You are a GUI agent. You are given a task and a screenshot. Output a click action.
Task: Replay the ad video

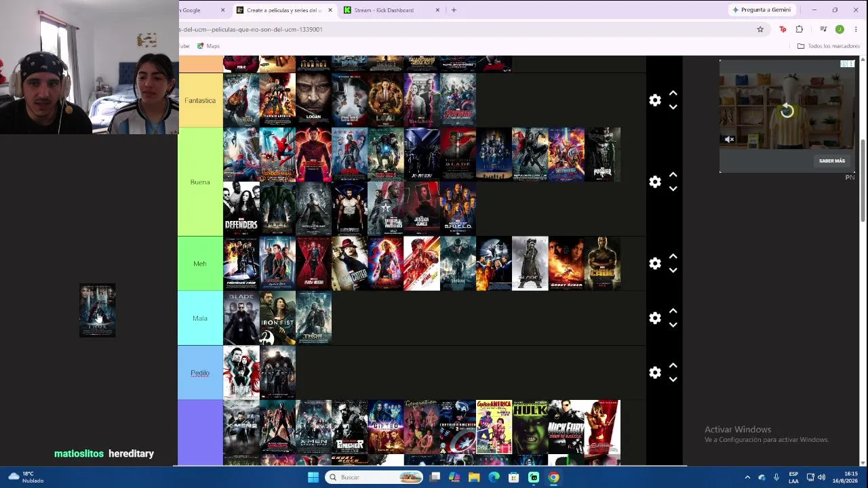(787, 111)
